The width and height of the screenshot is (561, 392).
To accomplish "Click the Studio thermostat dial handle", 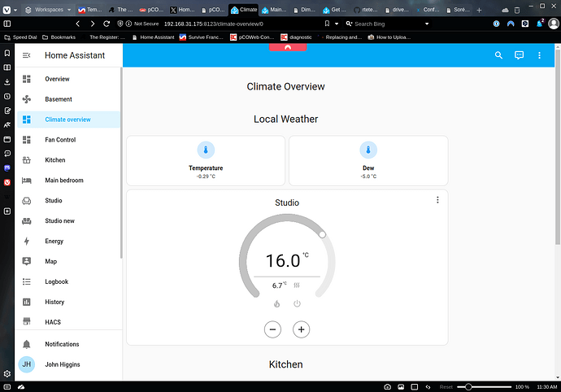I will point(323,235).
